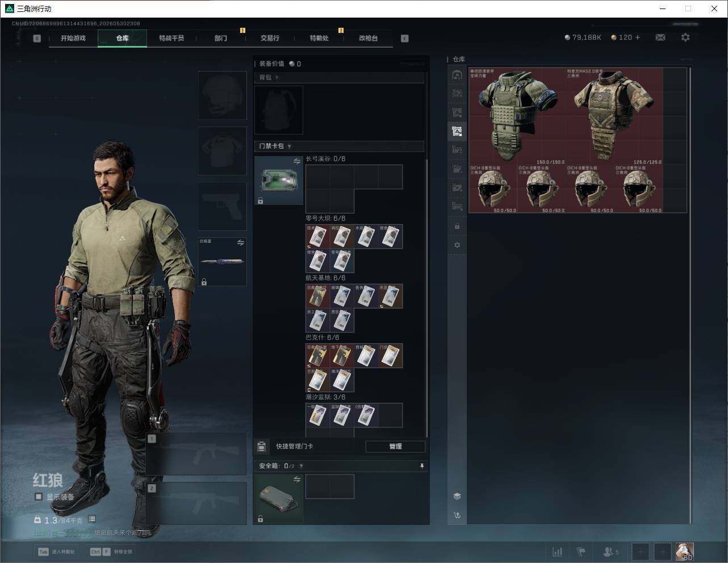Open the statistics bar chart icon
This screenshot has height=563, width=728.
click(x=558, y=552)
